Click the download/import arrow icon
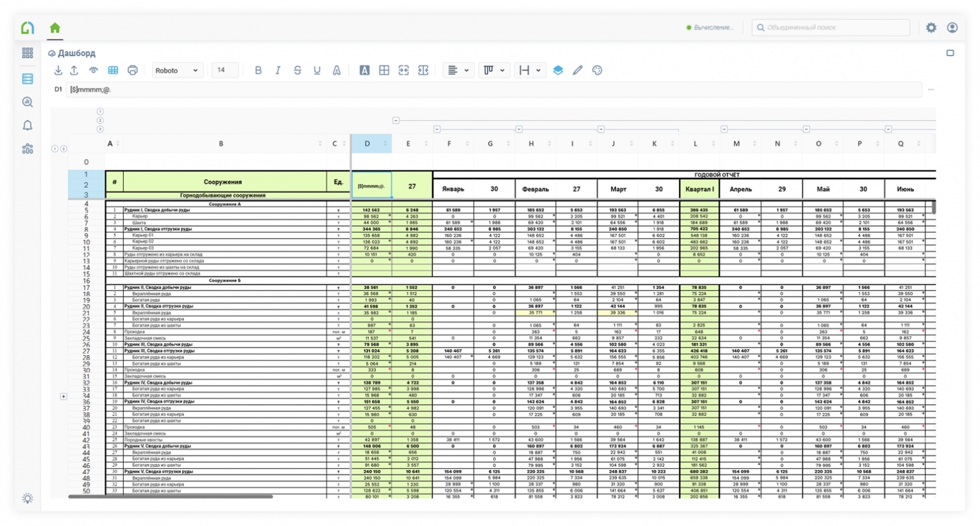 coord(58,70)
